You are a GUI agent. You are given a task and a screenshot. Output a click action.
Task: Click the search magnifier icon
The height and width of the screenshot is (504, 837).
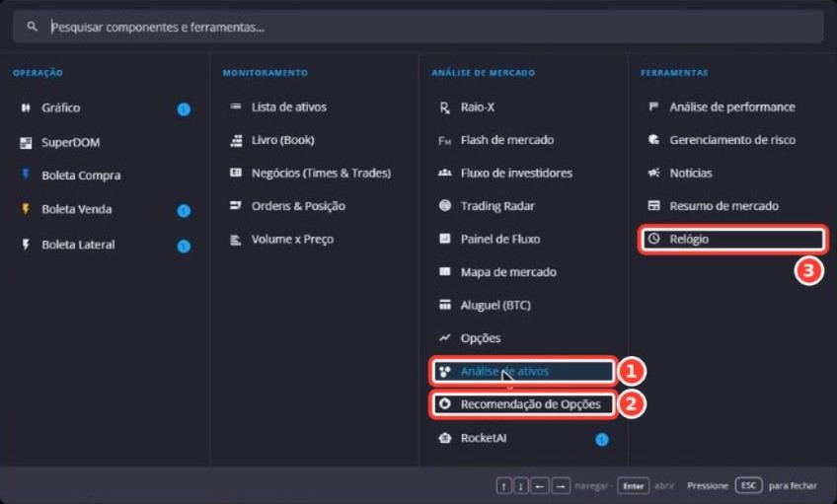coord(32,26)
